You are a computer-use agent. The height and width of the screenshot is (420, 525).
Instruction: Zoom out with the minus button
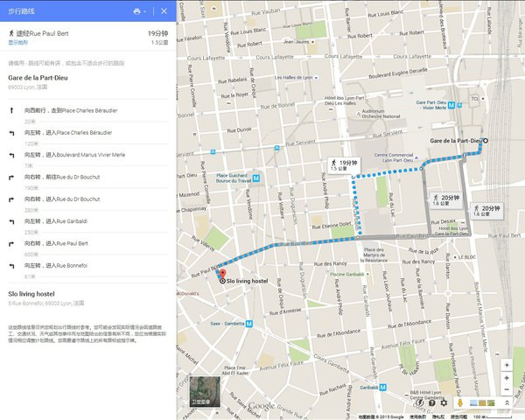click(x=507, y=389)
